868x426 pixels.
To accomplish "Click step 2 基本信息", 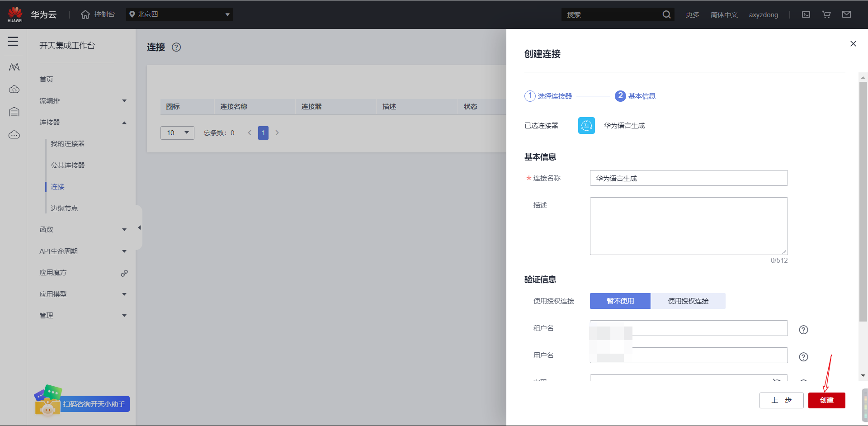I will click(635, 96).
